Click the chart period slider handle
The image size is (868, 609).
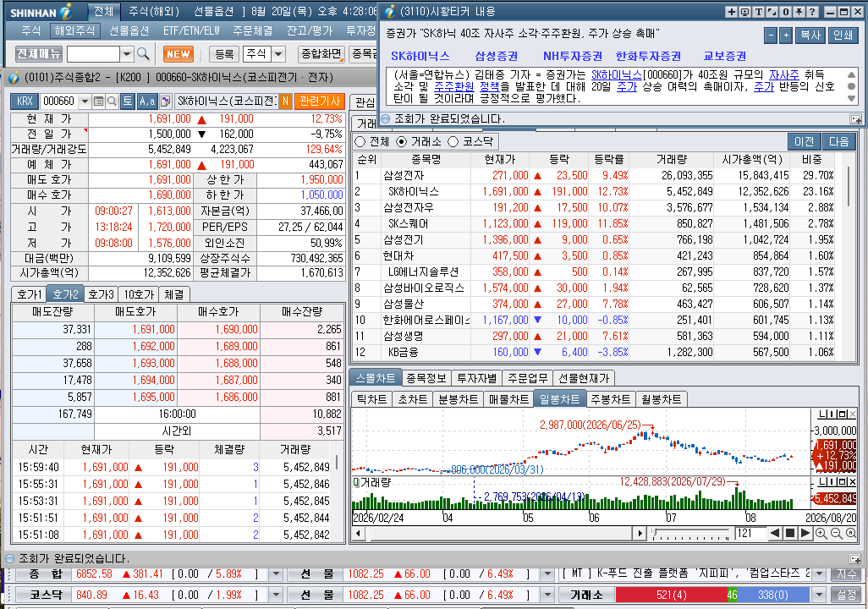pos(655,535)
